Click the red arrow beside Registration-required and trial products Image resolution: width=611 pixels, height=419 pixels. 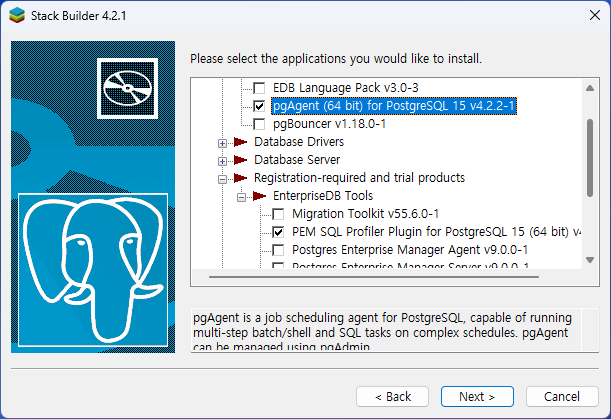pyautogui.click(x=240, y=178)
